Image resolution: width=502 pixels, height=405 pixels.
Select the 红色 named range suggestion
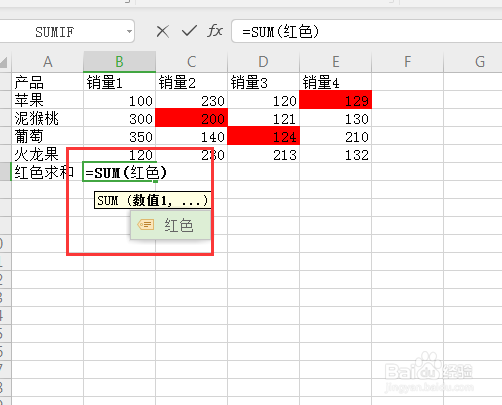[170, 225]
